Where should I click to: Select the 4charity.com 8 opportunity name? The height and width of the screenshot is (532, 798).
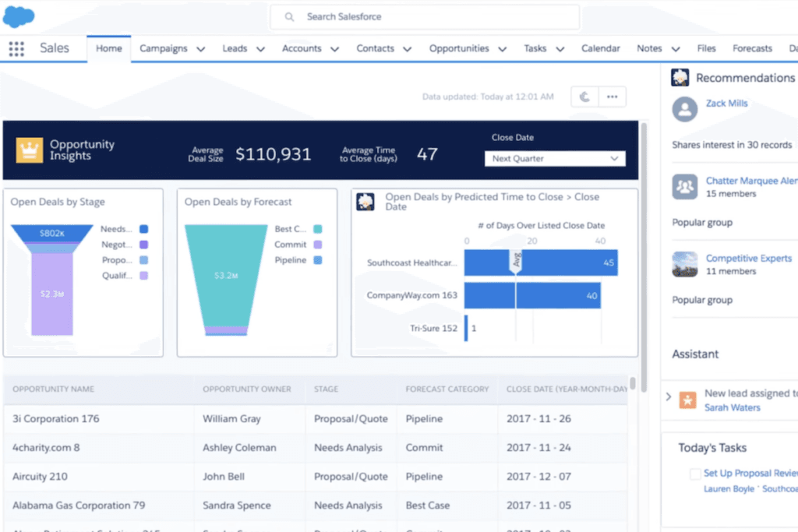[x=46, y=448]
